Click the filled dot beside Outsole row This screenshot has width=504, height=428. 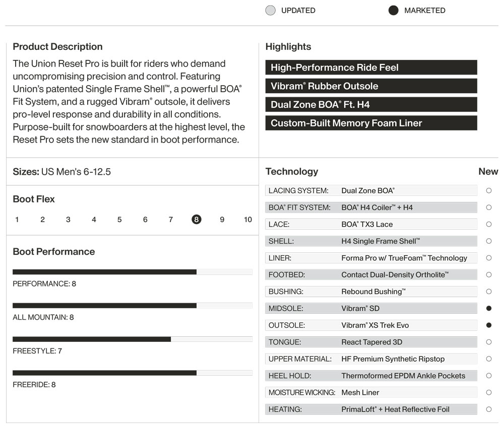pos(488,325)
